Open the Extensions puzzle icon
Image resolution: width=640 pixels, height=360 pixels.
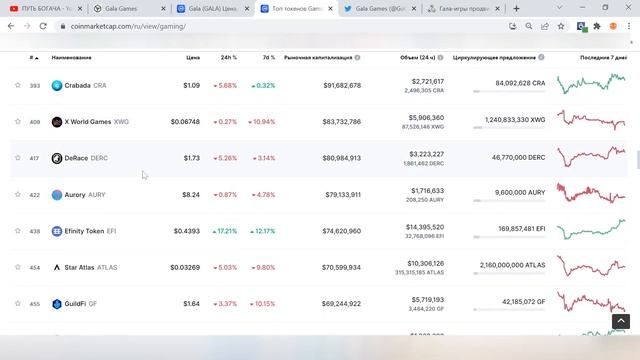(597, 26)
